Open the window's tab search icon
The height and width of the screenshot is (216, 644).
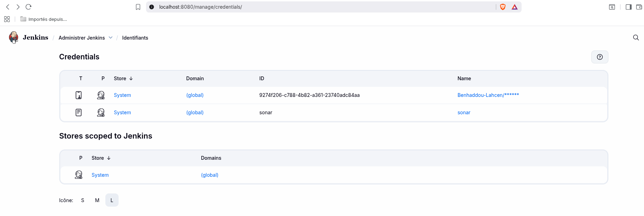(612, 7)
